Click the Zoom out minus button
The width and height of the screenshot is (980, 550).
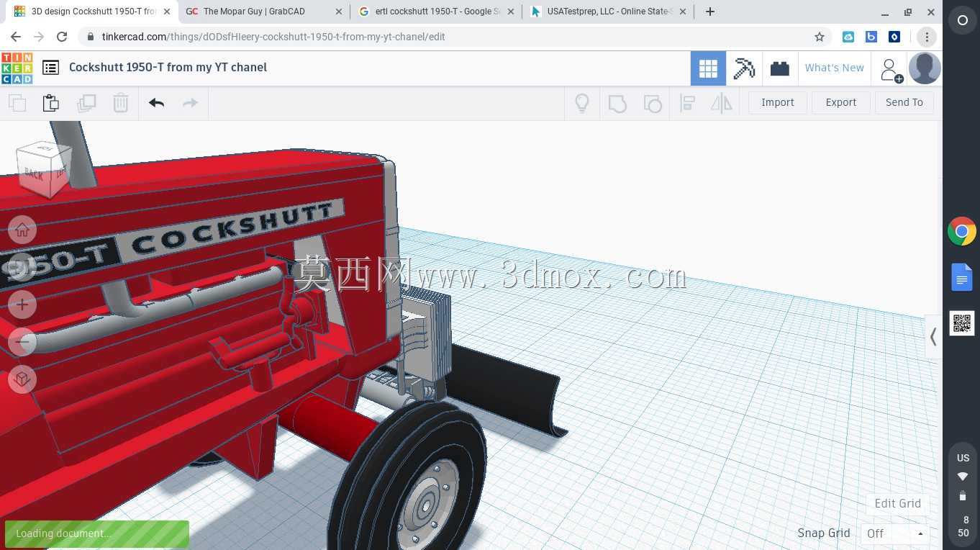(22, 342)
